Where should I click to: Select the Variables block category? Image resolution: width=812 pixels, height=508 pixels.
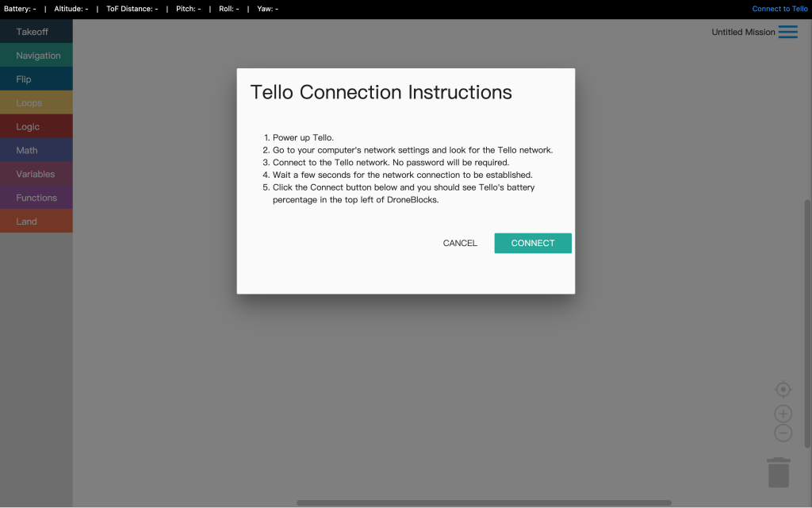pyautogui.click(x=36, y=174)
